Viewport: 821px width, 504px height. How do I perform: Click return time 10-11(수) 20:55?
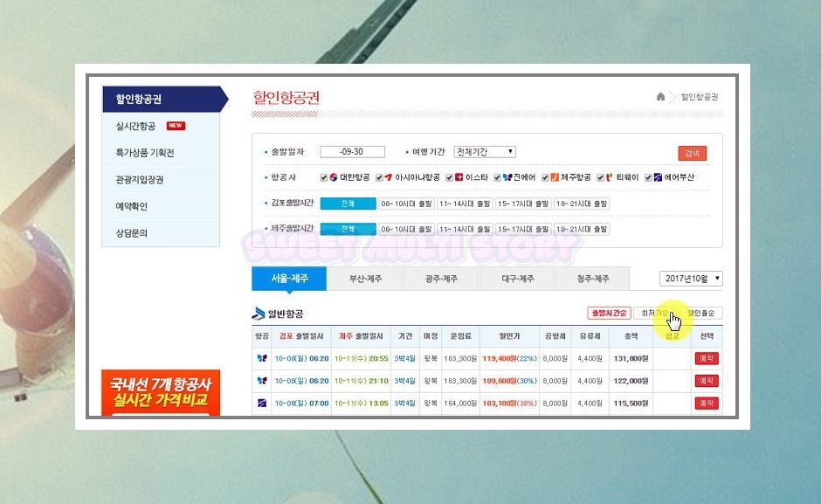(362, 359)
